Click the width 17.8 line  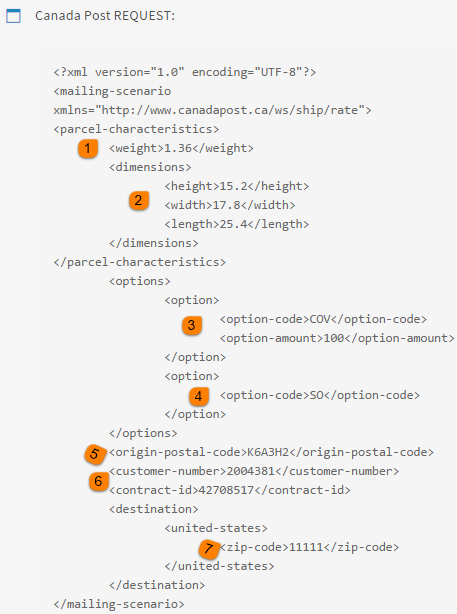click(x=230, y=205)
